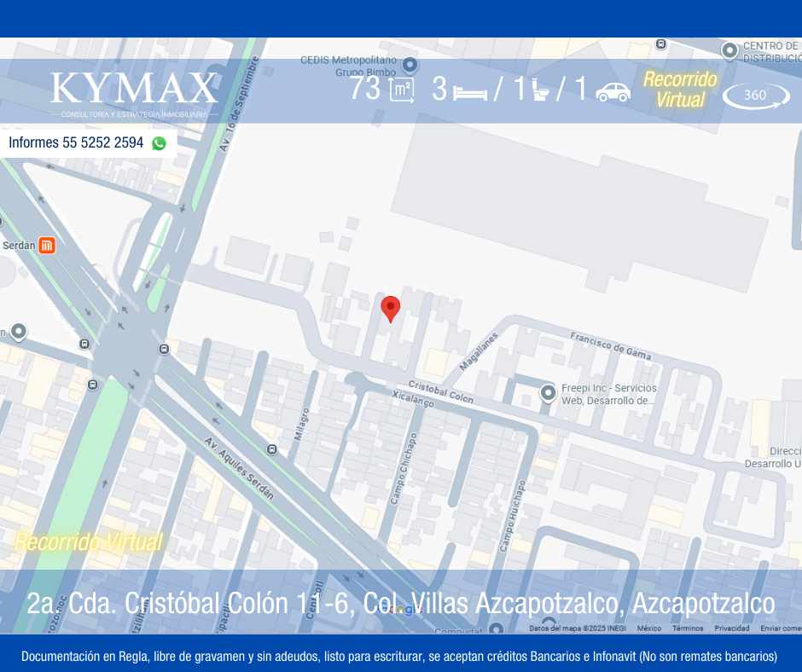Click the bus stop icon on Av. Aquiles Serdán
Image resolution: width=802 pixels, height=672 pixels.
[271, 449]
